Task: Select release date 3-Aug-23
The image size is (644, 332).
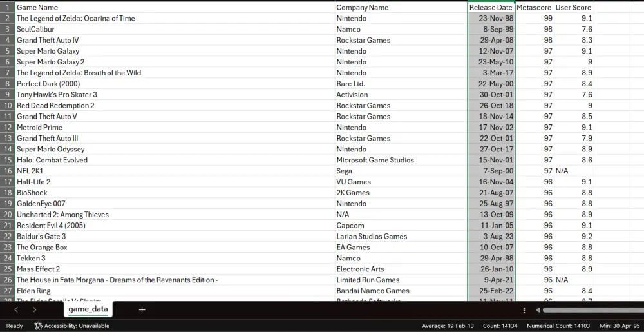Action: [x=491, y=236]
